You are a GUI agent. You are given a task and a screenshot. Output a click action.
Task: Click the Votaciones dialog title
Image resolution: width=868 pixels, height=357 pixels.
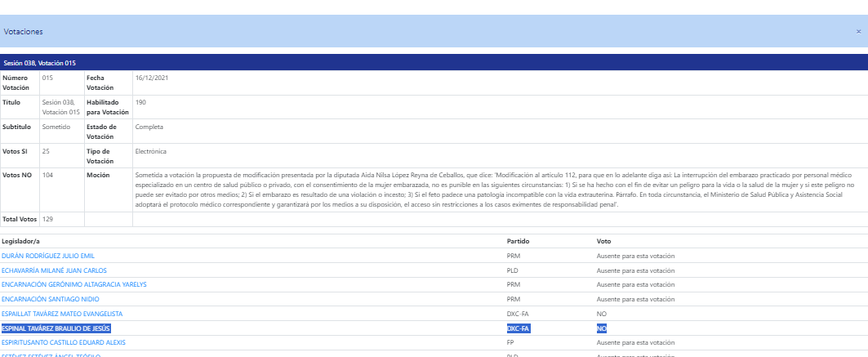click(23, 32)
